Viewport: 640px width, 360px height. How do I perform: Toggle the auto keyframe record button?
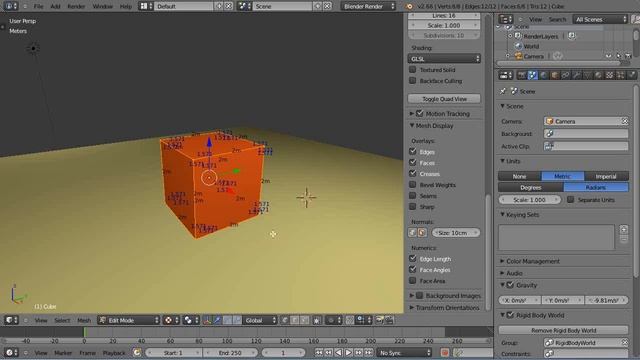(x=445, y=353)
